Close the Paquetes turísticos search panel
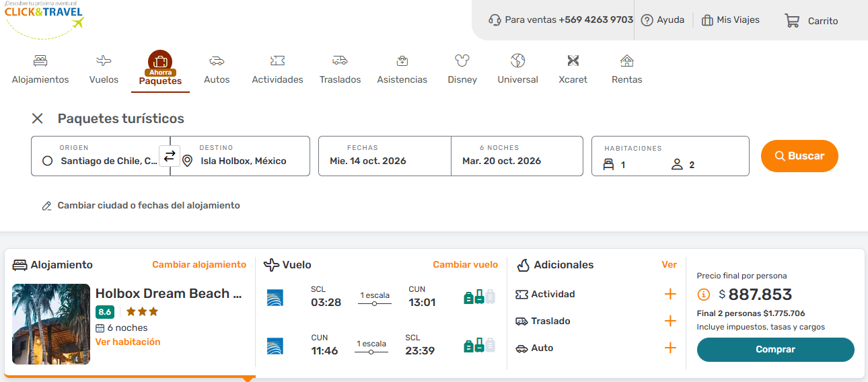Screen dimensions: 868x382 coord(38,118)
